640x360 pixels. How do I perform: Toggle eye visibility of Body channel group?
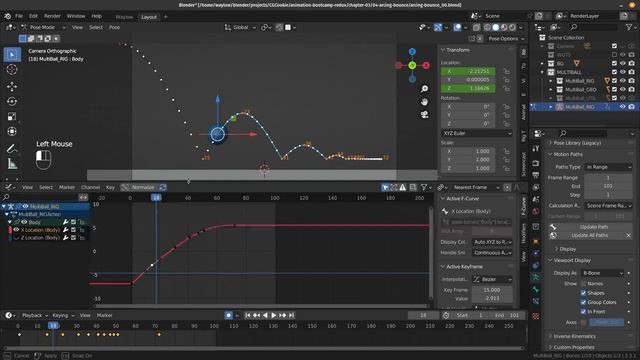[x=24, y=222]
